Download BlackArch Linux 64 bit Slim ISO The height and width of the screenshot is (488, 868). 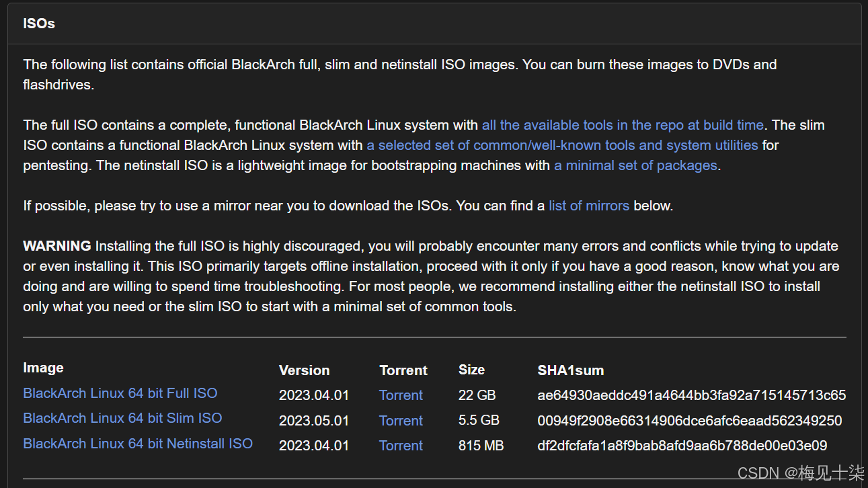[x=122, y=418]
